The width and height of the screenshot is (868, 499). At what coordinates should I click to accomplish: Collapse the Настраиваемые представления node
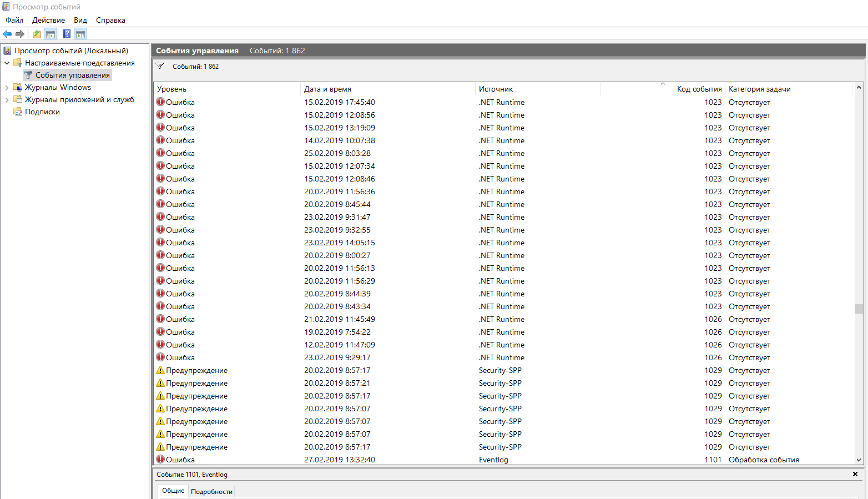point(7,63)
